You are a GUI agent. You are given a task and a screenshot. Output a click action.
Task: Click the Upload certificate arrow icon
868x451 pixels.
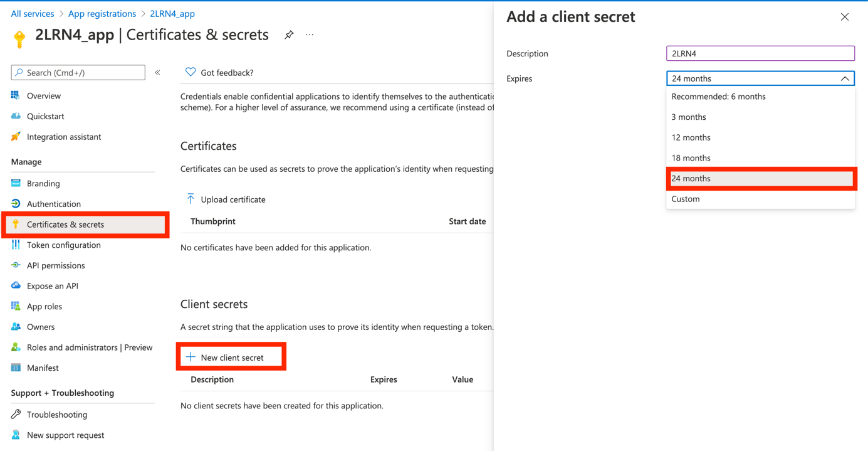[x=191, y=199]
